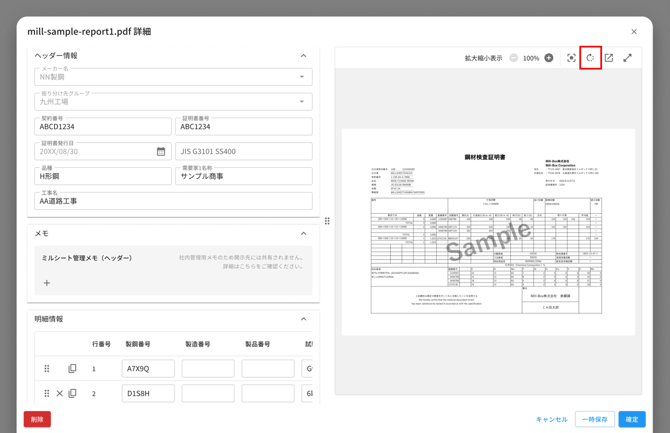Click the ミルシート管理メモ（ヘッダー） label
The height and width of the screenshot is (433, 670).
coord(87,258)
